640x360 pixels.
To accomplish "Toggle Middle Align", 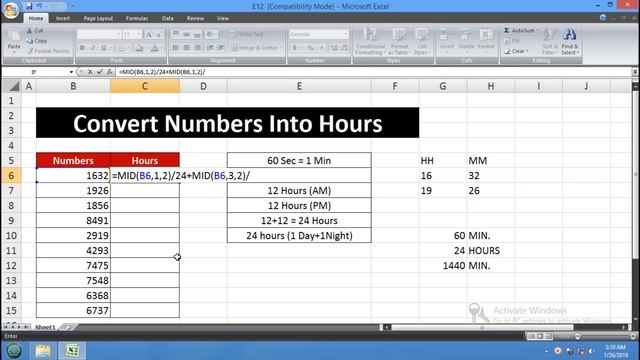I will tap(187, 35).
